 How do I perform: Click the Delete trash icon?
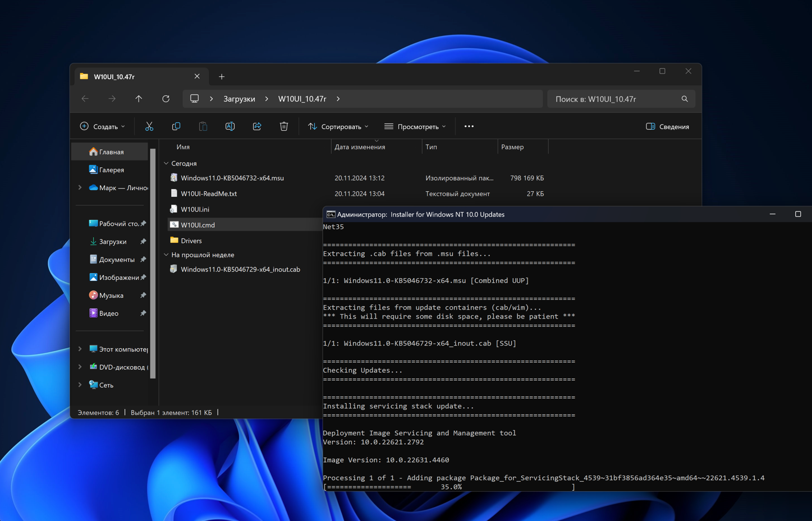click(284, 127)
